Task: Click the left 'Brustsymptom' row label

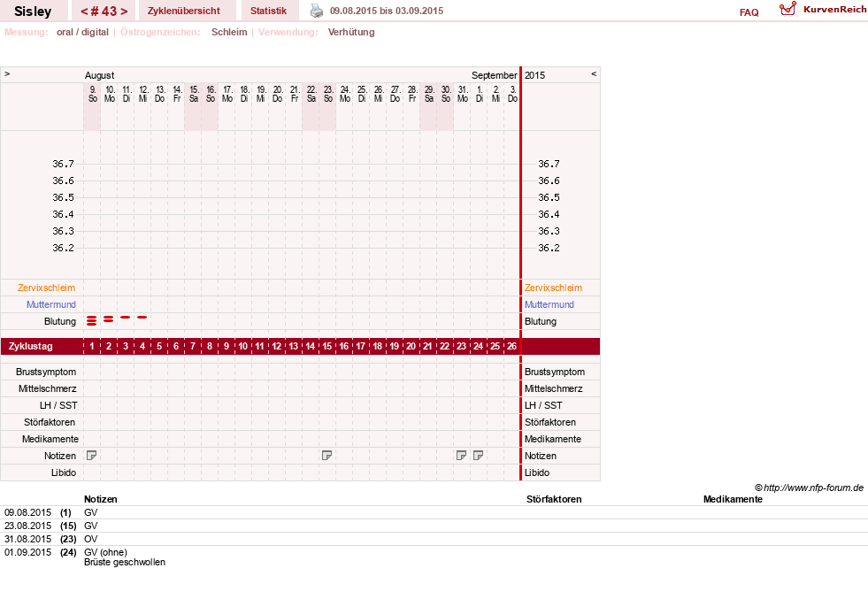Action: click(46, 372)
